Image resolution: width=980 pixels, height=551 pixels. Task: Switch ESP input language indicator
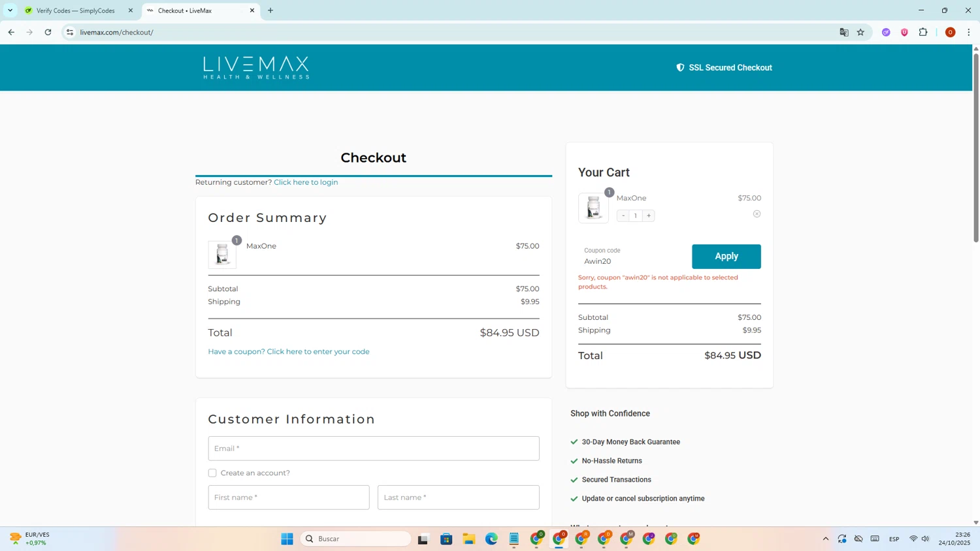[894, 539]
